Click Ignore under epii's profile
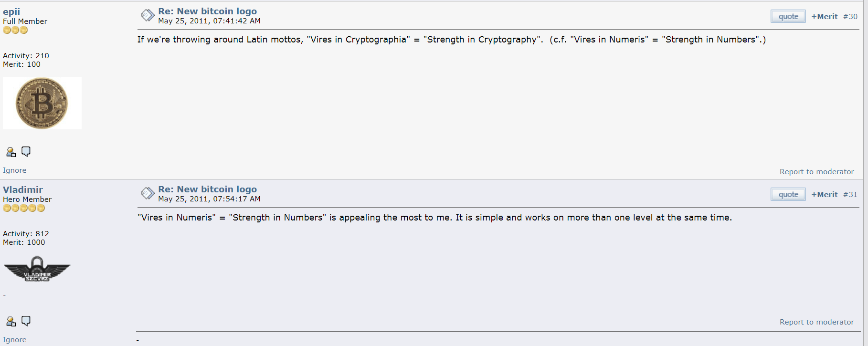Image resolution: width=868 pixels, height=346 pixels. pyautogui.click(x=15, y=170)
